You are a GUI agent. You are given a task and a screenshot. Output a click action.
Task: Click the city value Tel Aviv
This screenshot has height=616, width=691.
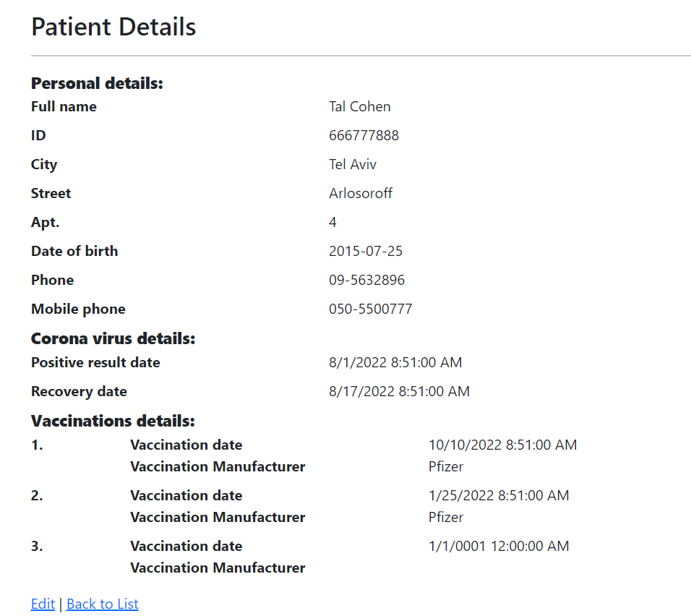point(353,164)
